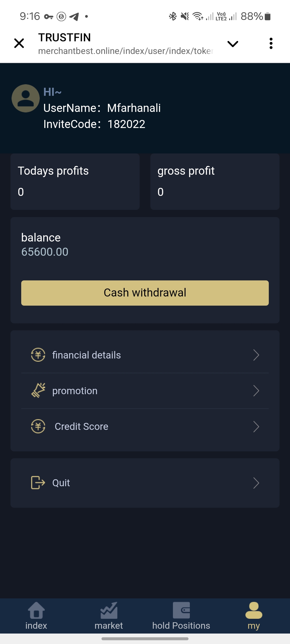
Task: Close the TRUSTFIN browser tab
Action: pyautogui.click(x=19, y=43)
